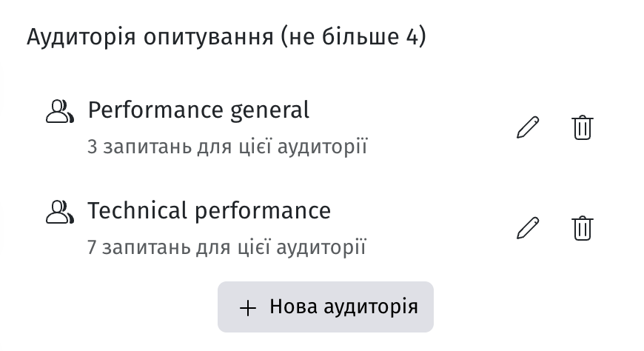The image size is (644, 351).
Task: Click the people icon beside Technical performance
Action: pyautogui.click(x=60, y=213)
